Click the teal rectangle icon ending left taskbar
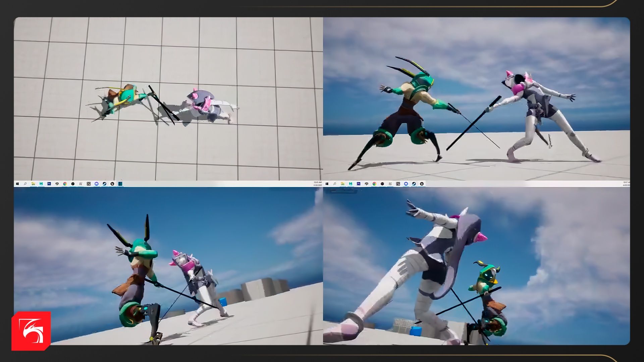This screenshot has height=362, width=644. (120, 184)
